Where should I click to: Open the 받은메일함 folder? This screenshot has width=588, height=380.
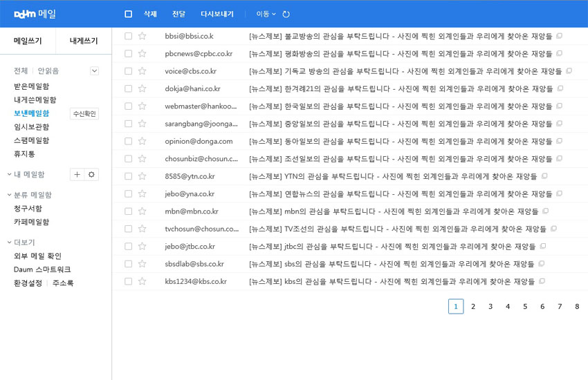tap(31, 86)
